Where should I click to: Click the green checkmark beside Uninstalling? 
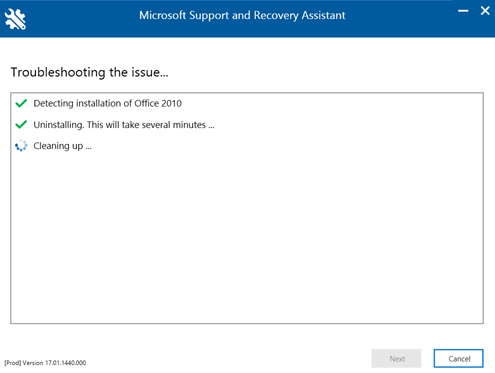[x=21, y=125]
